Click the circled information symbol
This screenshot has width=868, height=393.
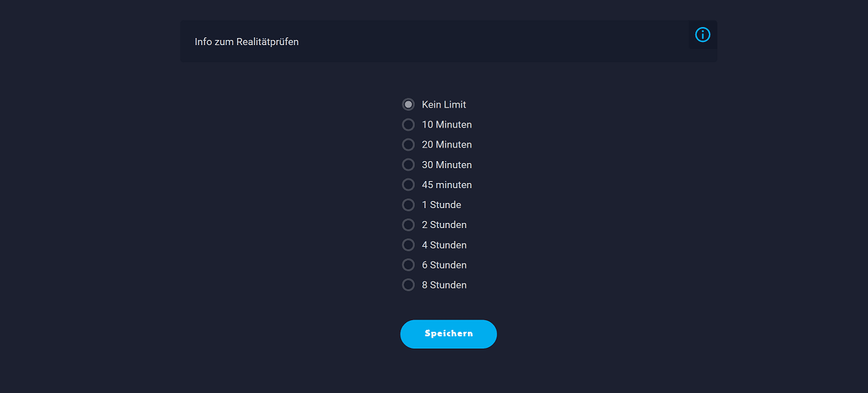(703, 35)
